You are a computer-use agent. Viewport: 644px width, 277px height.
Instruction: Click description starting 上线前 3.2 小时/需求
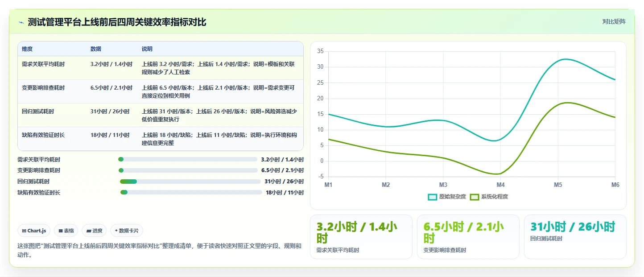tap(219, 68)
